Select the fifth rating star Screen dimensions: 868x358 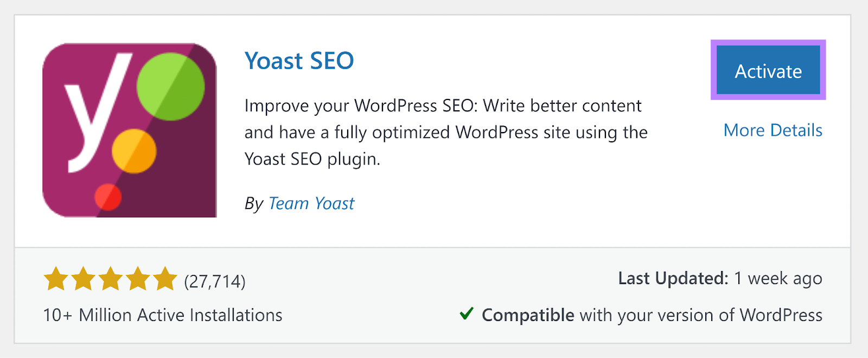click(165, 278)
